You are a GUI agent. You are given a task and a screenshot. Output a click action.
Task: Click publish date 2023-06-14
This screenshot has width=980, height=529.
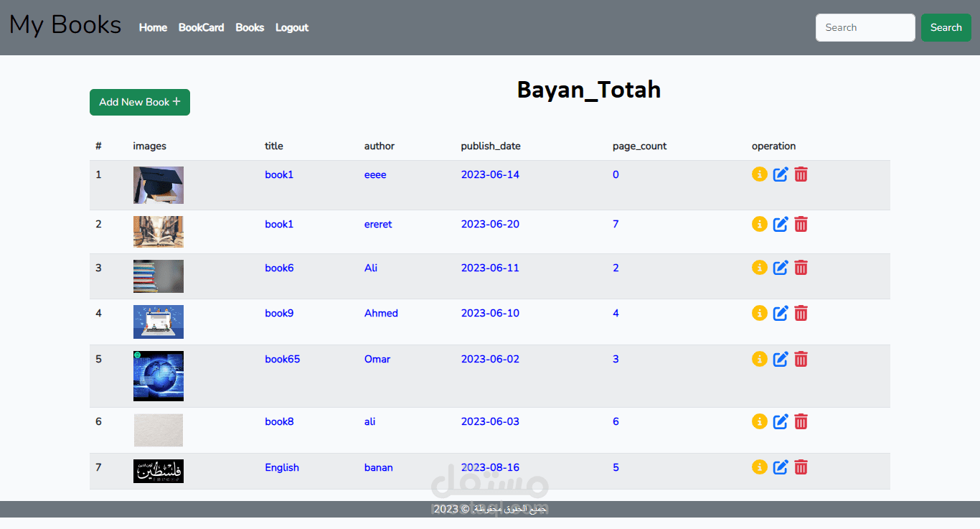(x=490, y=174)
